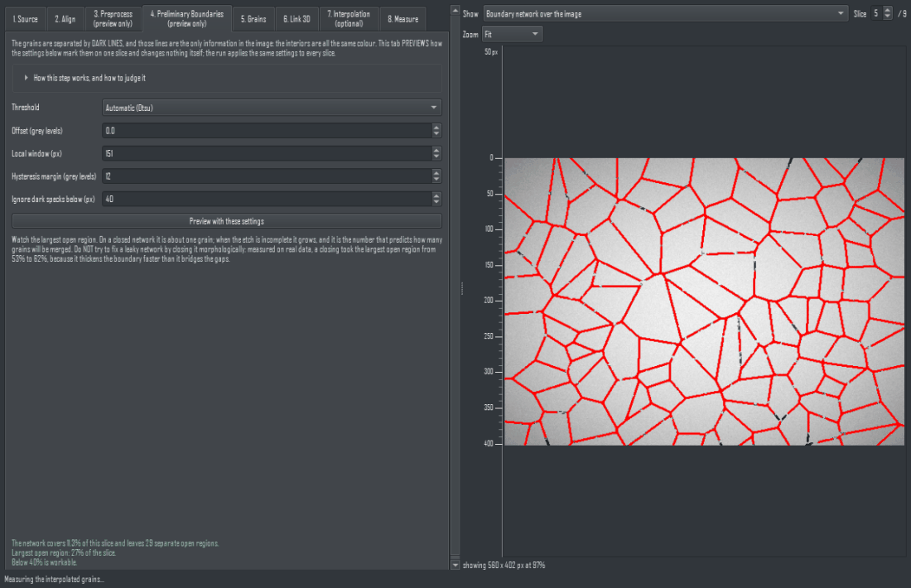Go to the 3. Preprocess tab

click(113, 19)
